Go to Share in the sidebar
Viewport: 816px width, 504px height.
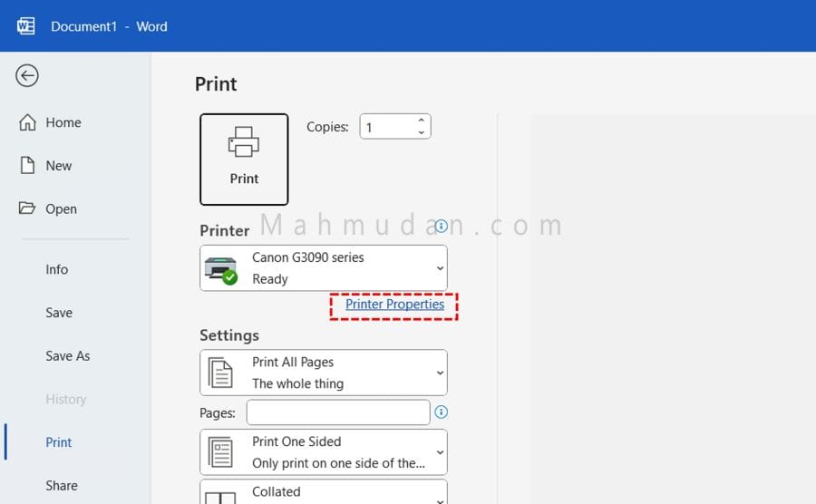[62, 486]
